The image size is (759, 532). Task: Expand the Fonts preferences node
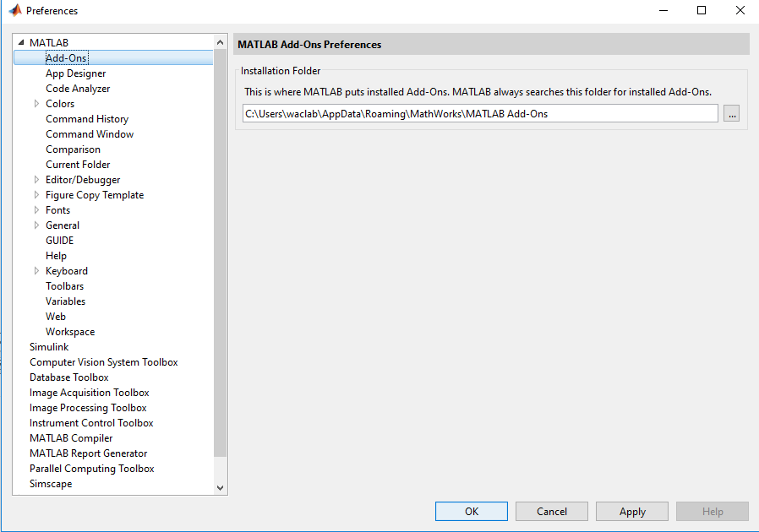click(36, 210)
